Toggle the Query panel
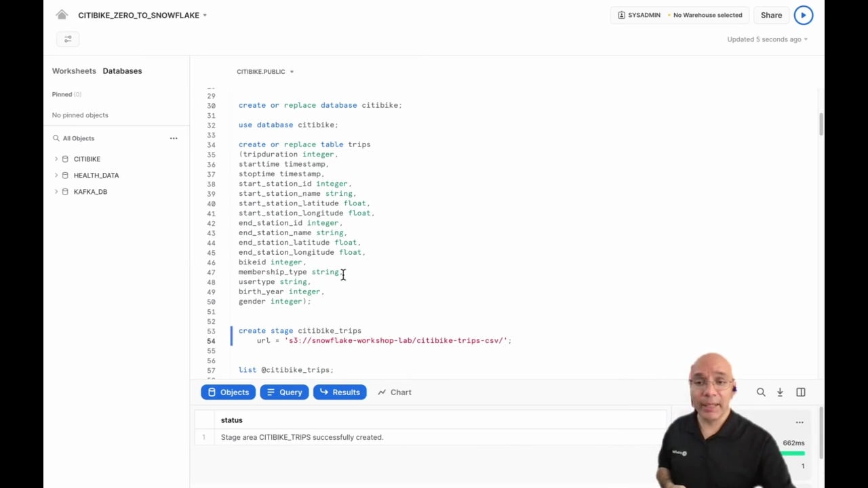 (x=284, y=392)
